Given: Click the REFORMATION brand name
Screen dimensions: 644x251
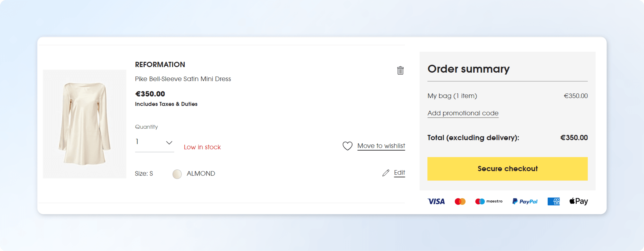Looking at the screenshot, I should (x=160, y=65).
